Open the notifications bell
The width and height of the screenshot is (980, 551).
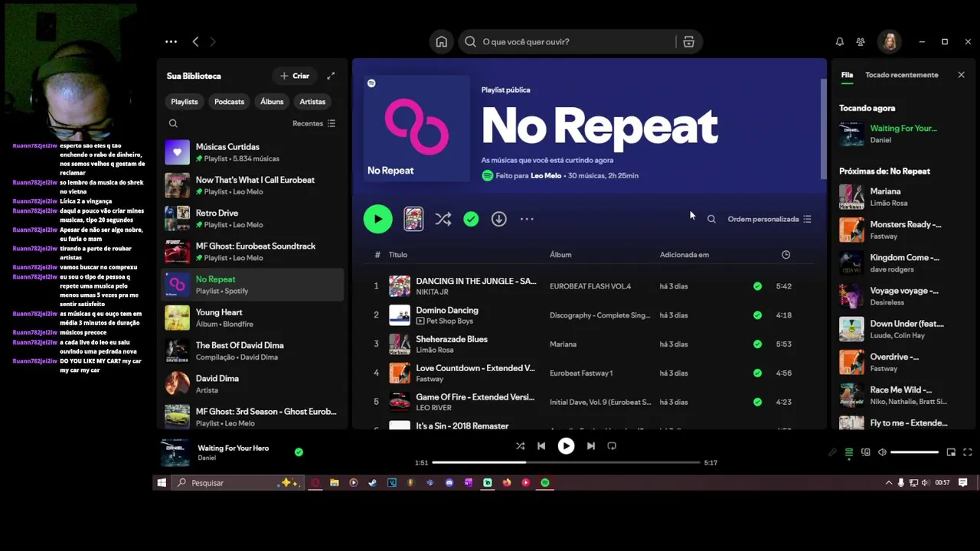pos(840,42)
